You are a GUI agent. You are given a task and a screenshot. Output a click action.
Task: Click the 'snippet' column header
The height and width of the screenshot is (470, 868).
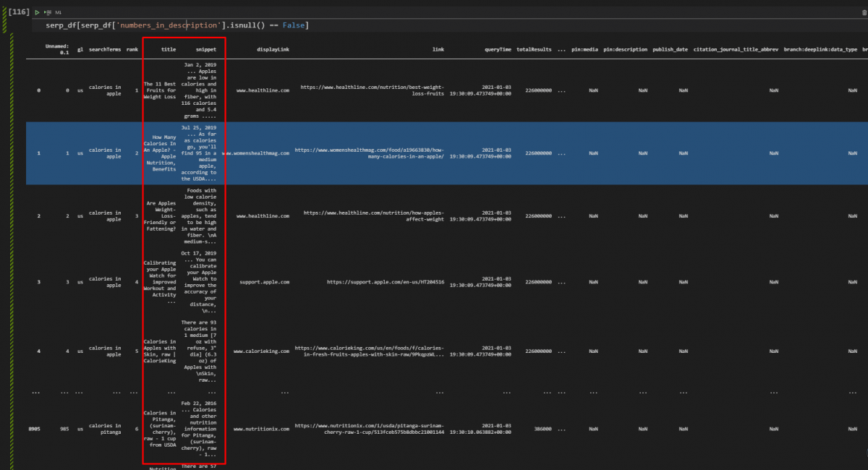(205, 49)
